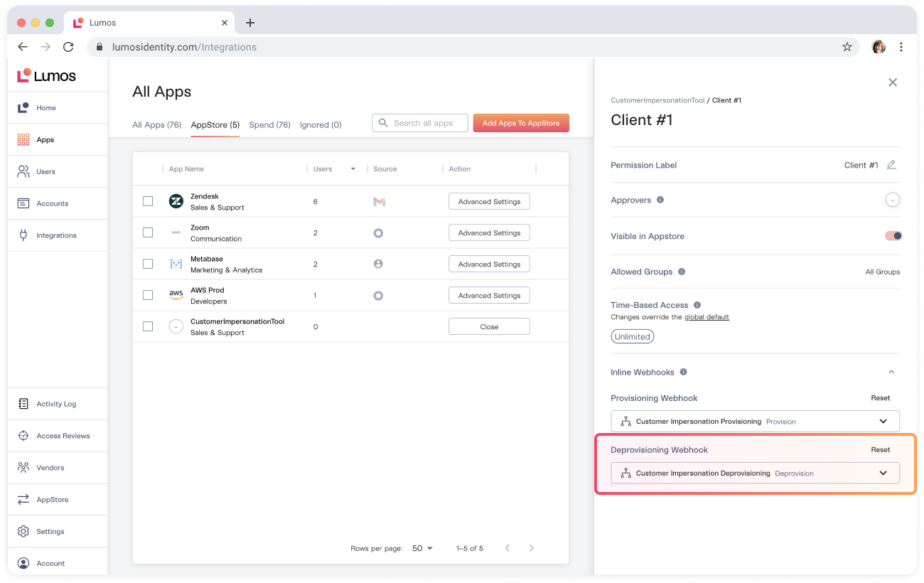Open the Provisioning Webhook dropdown
This screenshot has width=924, height=583.
755,421
